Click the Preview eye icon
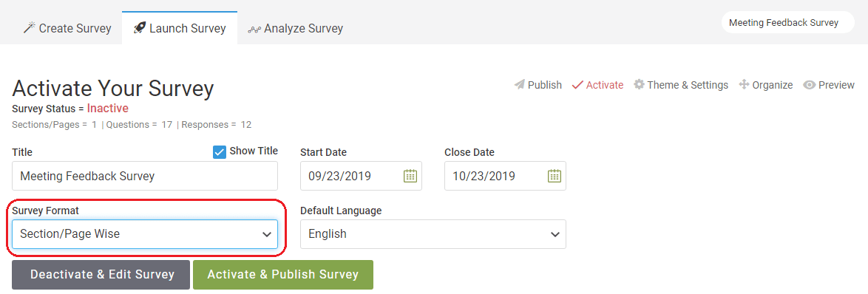Image resolution: width=868 pixels, height=294 pixels. point(810,85)
